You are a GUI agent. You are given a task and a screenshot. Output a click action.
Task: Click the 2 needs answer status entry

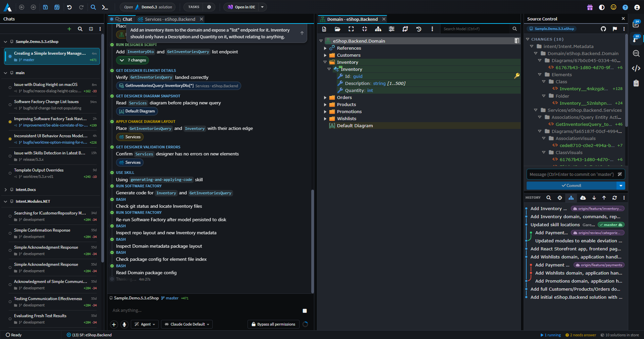581,335
